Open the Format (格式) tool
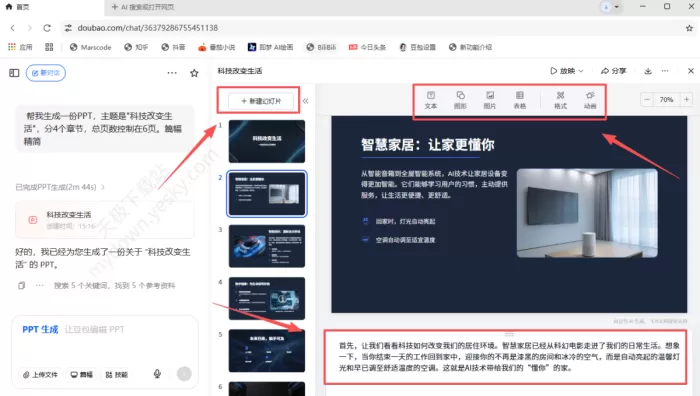Image resolution: width=700 pixels, height=396 pixels. [560, 100]
